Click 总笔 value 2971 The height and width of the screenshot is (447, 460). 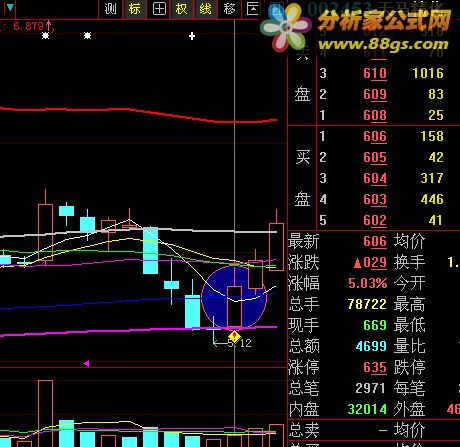(370, 388)
